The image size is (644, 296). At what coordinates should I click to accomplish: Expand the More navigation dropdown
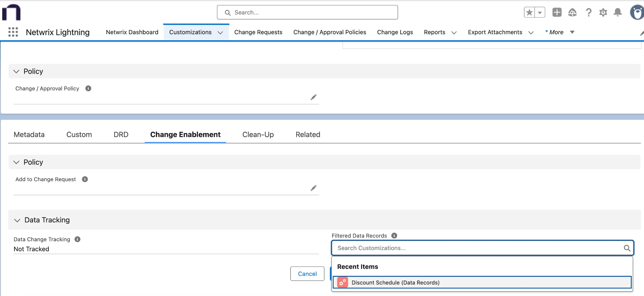pos(572,32)
